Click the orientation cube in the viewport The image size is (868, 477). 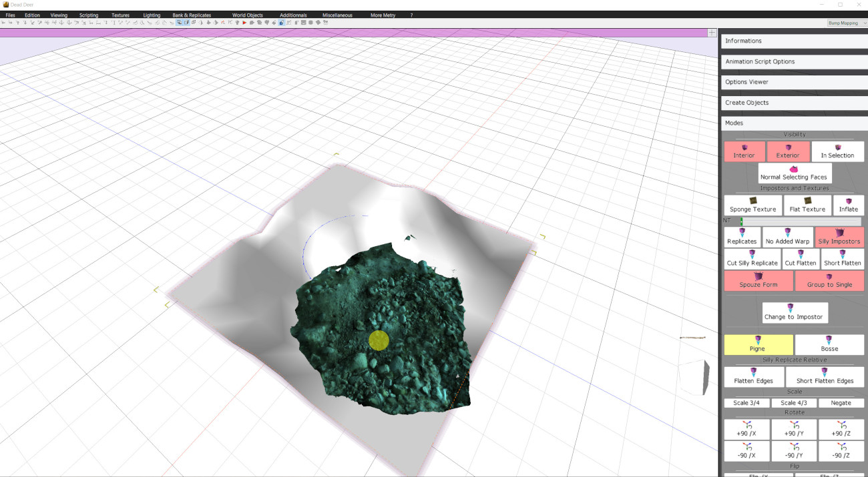(x=694, y=377)
